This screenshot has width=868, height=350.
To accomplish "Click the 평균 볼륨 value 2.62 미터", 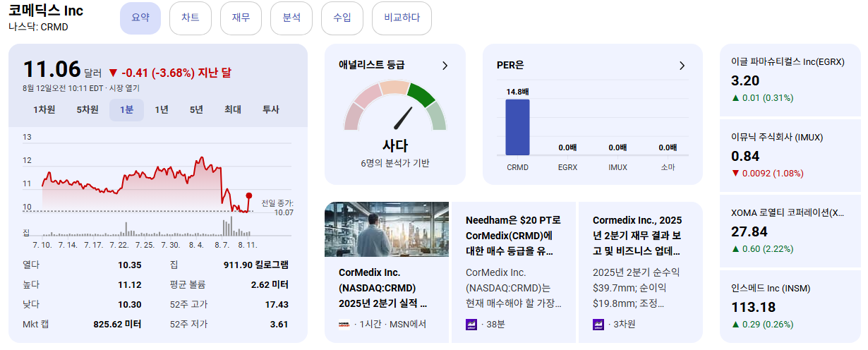I will pyautogui.click(x=270, y=284).
